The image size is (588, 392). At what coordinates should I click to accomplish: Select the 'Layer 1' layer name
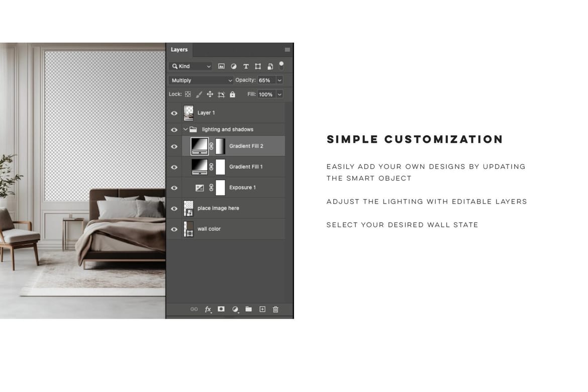click(x=206, y=113)
